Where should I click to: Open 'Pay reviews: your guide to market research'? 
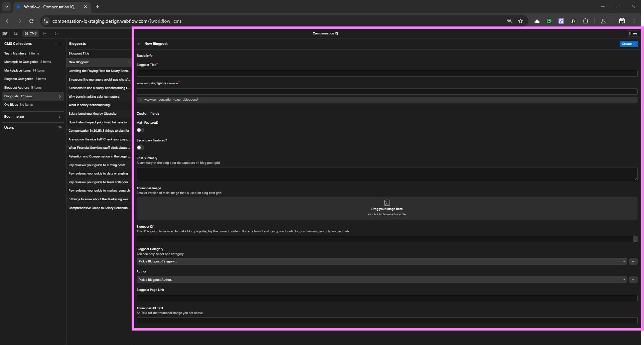(x=99, y=191)
